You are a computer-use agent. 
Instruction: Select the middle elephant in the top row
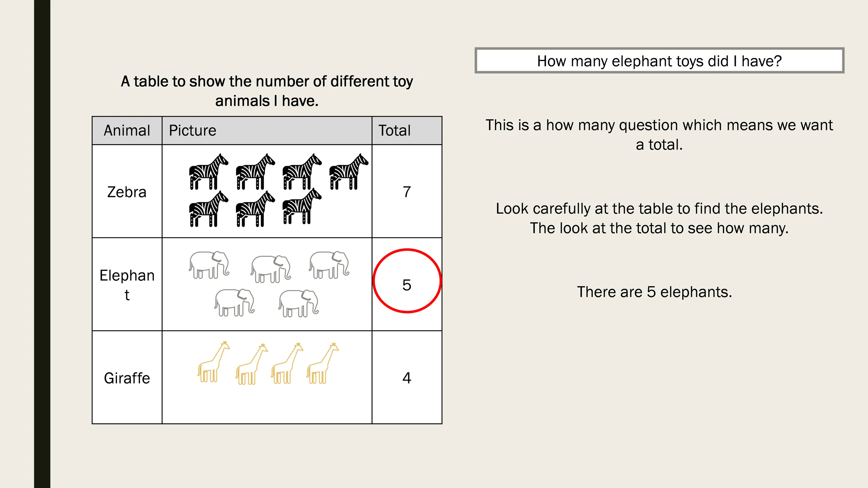click(x=271, y=269)
